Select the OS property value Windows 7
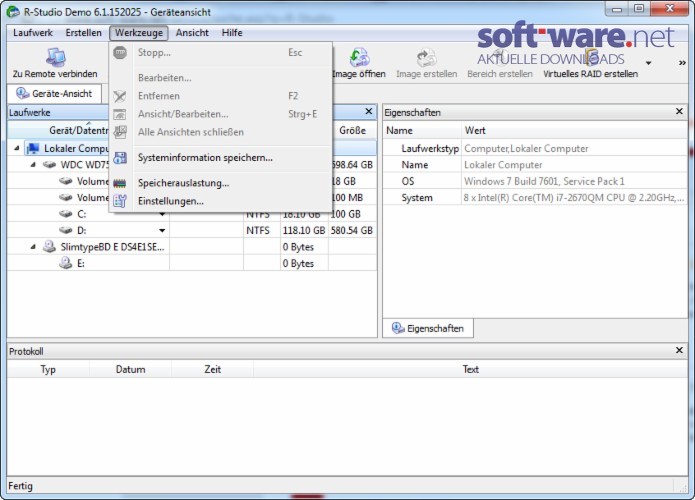The height and width of the screenshot is (500, 695). click(x=544, y=181)
